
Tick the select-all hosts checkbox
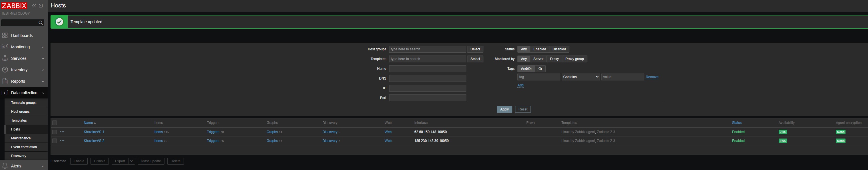(x=55, y=123)
